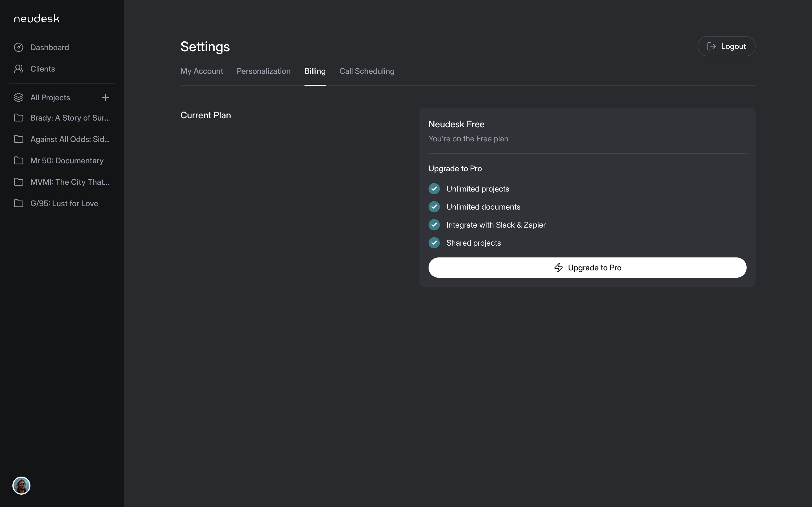
Task: Click the Clients people icon
Action: [19, 69]
